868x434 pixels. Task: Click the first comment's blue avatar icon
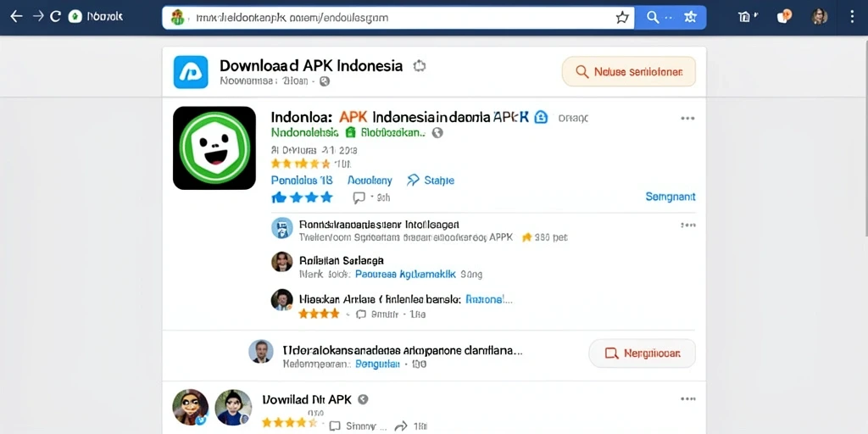pyautogui.click(x=281, y=228)
